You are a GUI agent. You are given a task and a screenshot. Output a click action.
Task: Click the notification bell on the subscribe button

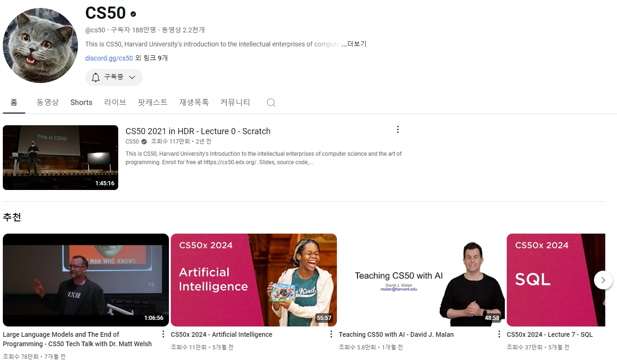coord(96,77)
